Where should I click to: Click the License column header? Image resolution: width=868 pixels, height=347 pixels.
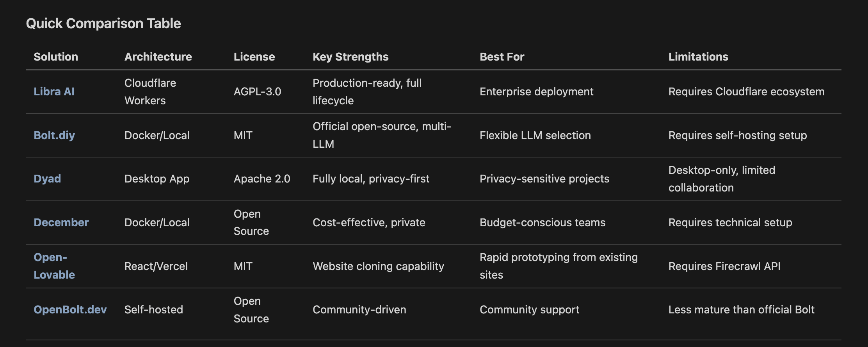pos(254,57)
